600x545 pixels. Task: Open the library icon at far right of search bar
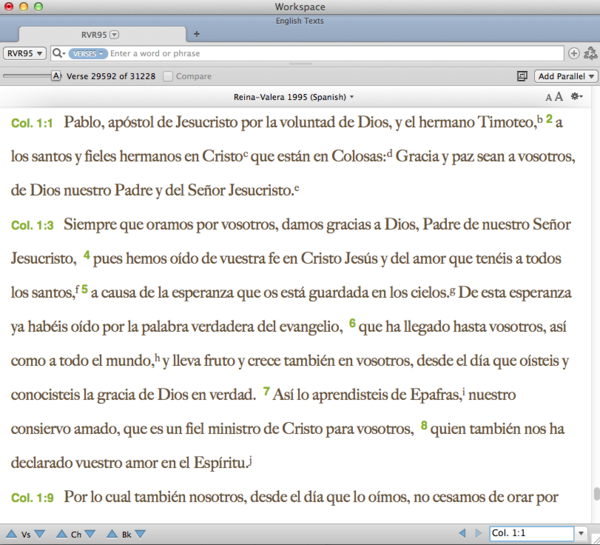pos(590,53)
